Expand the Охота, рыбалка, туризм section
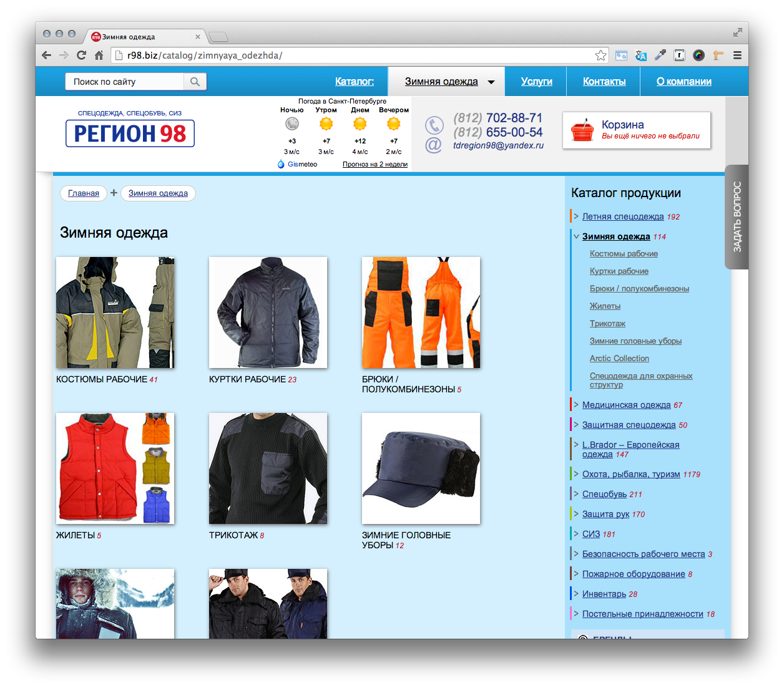This screenshot has width=784, height=688. click(576, 474)
